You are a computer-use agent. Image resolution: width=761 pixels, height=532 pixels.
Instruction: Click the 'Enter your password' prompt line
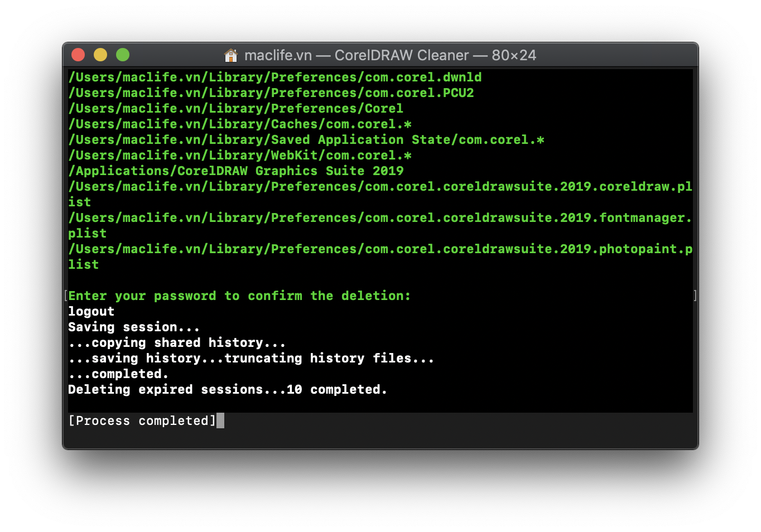tap(239, 296)
